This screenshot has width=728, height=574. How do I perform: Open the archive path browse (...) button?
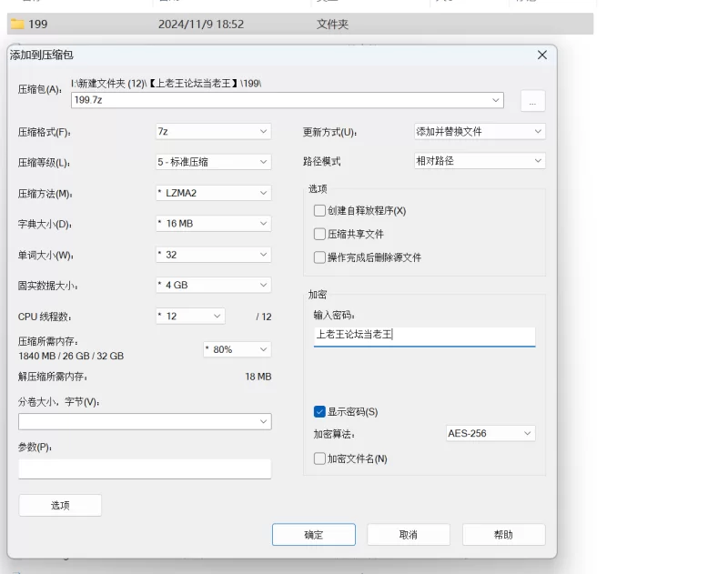coord(532,101)
